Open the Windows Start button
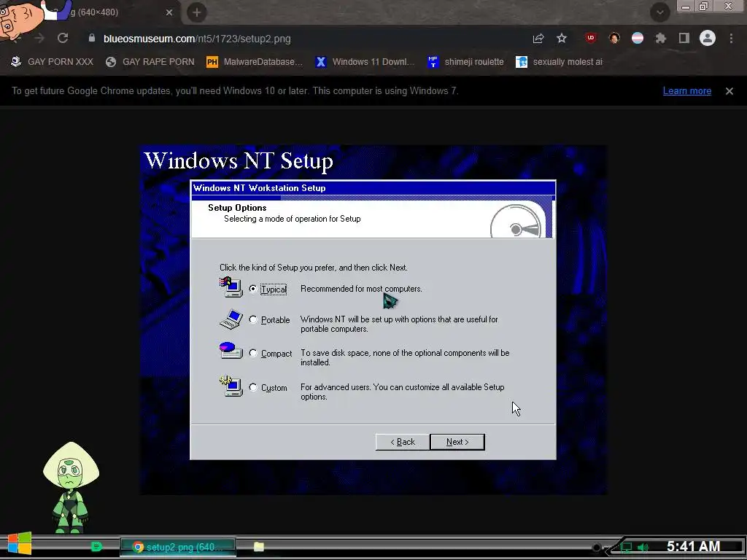Screen dimensions: 747x560 click(x=20, y=544)
